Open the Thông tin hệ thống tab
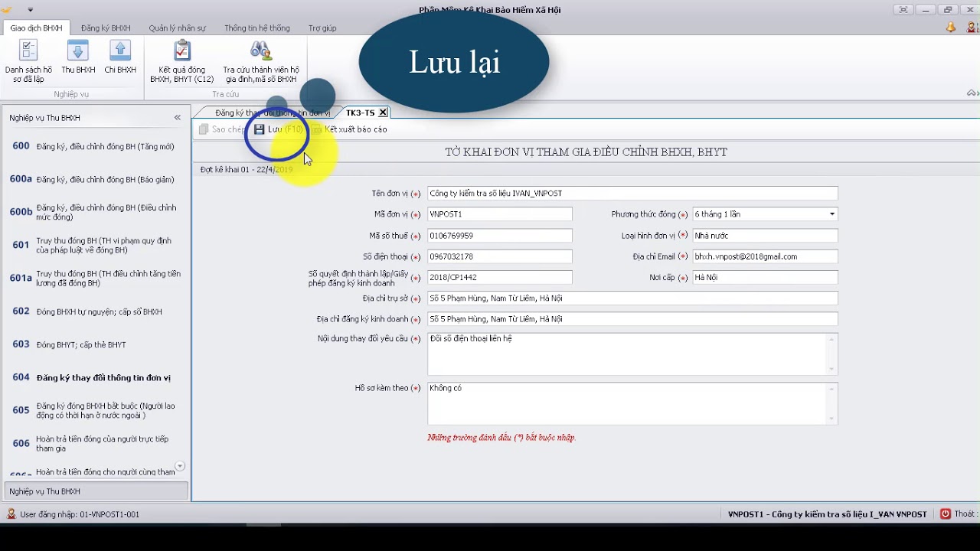The height and width of the screenshot is (551, 980). [257, 28]
